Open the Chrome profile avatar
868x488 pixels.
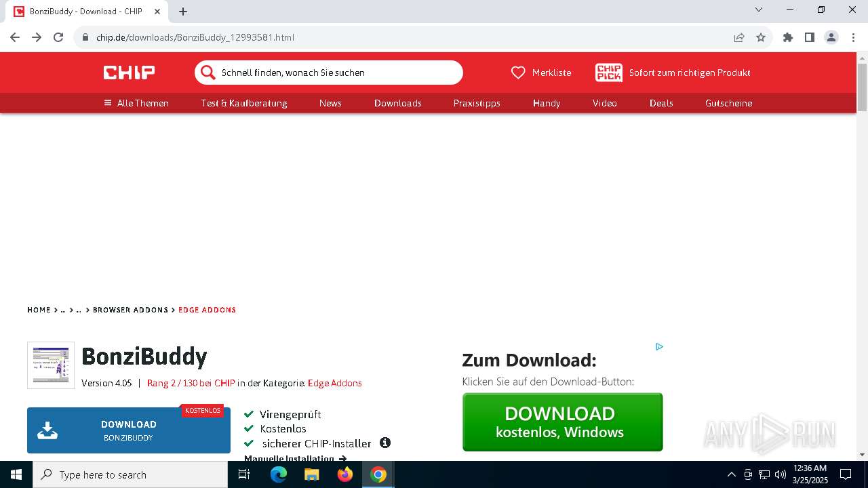click(831, 37)
